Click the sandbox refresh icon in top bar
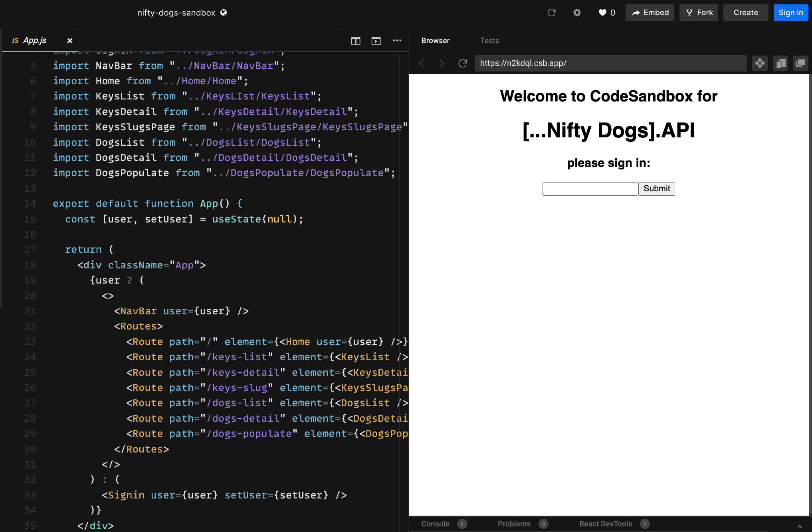This screenshot has width=812, height=532. pos(551,13)
